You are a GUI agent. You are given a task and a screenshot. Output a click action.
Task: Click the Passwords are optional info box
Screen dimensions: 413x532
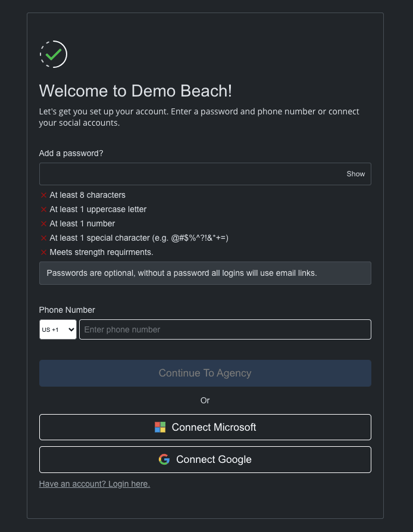click(205, 273)
